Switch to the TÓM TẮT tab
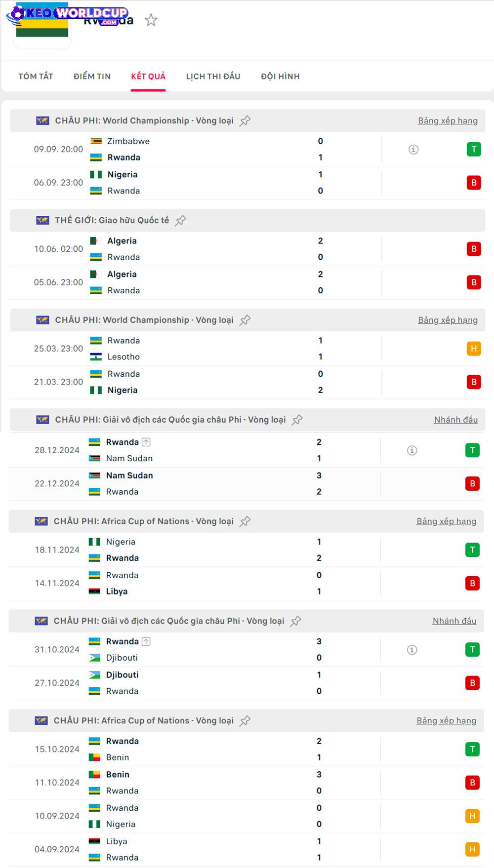The image size is (494, 868). tap(36, 77)
